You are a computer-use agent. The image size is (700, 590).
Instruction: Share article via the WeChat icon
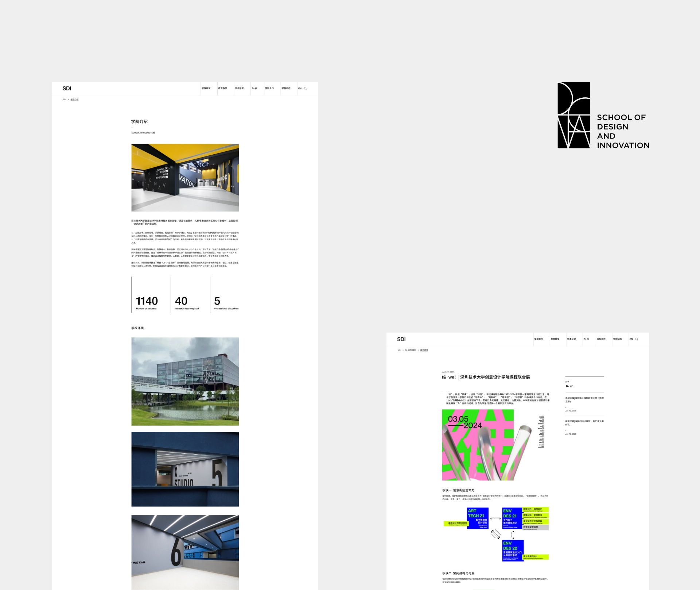(x=567, y=386)
